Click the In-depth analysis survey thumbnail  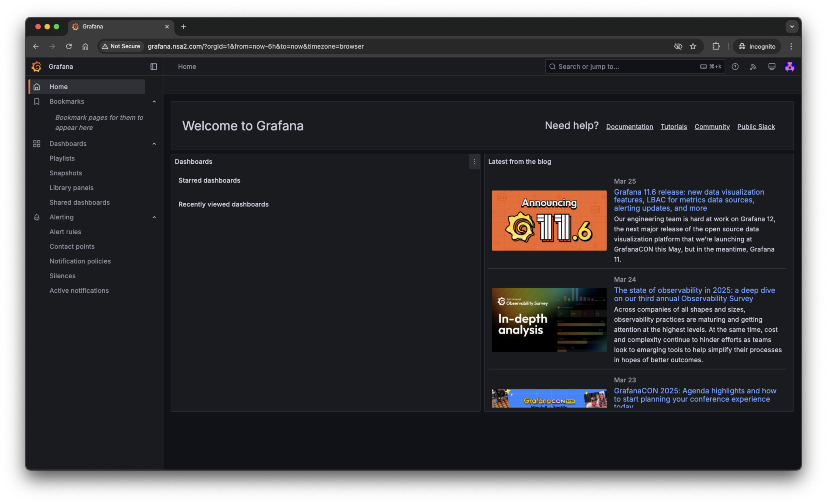549,320
